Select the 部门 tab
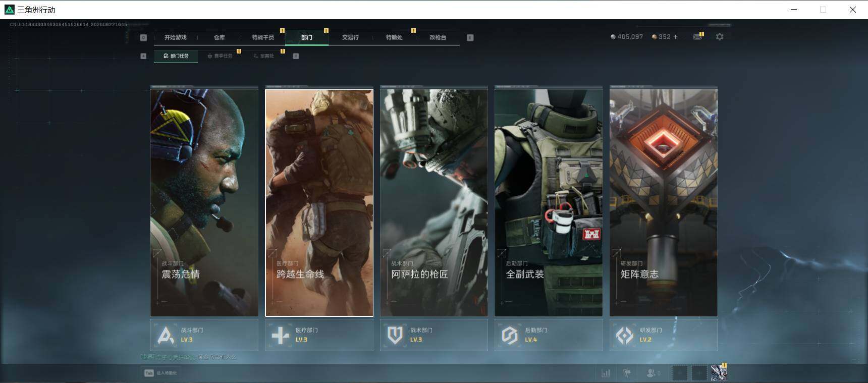 (306, 37)
